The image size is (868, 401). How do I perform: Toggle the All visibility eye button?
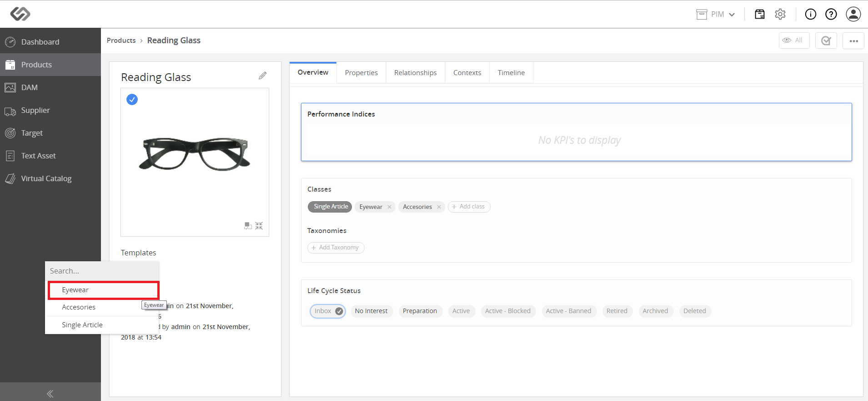pyautogui.click(x=794, y=41)
